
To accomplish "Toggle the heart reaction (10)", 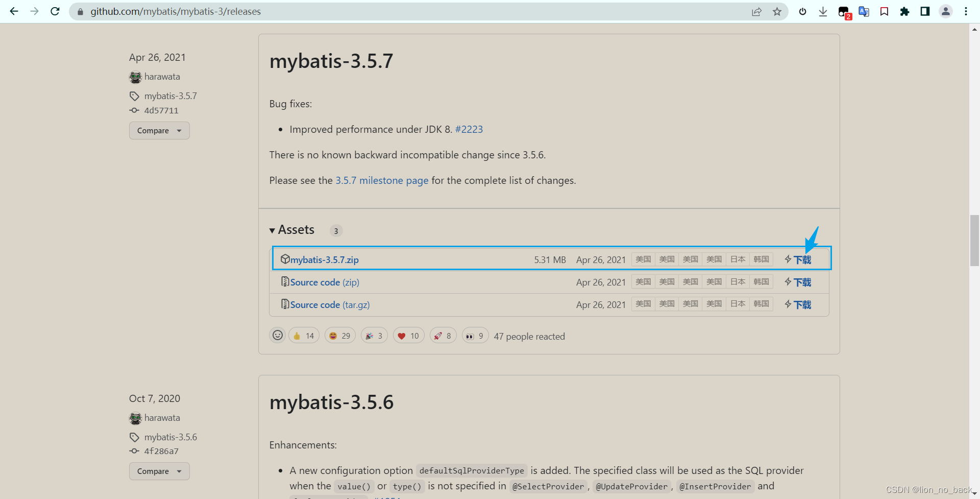I will coord(408,336).
